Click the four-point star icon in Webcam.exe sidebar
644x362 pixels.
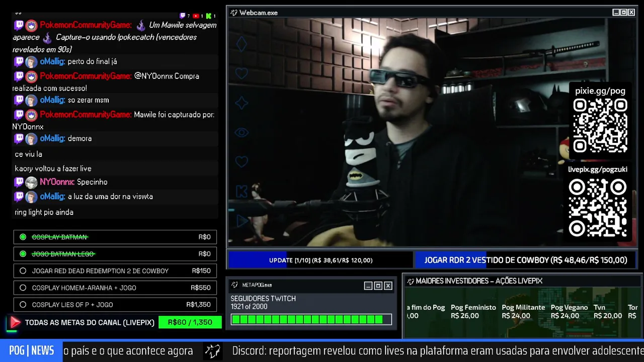(x=242, y=103)
